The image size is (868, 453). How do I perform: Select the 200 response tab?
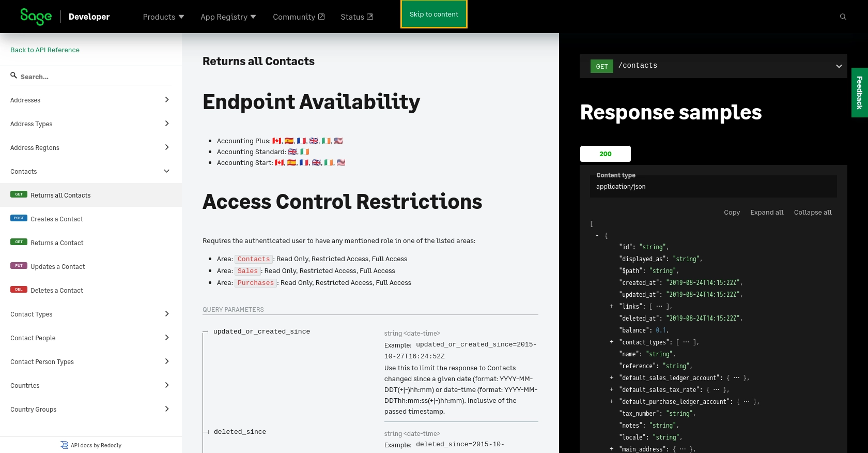(x=606, y=154)
